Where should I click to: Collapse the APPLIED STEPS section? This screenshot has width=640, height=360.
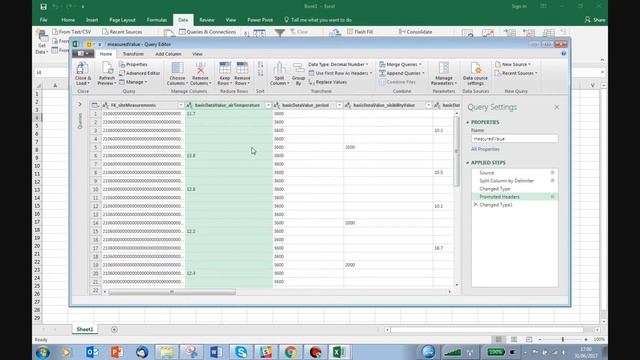(468, 162)
